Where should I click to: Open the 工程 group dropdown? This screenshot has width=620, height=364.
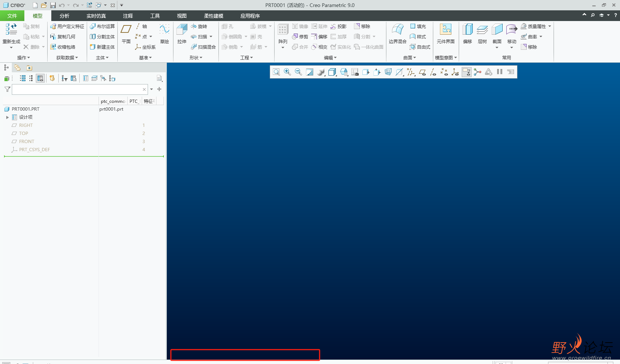247,58
